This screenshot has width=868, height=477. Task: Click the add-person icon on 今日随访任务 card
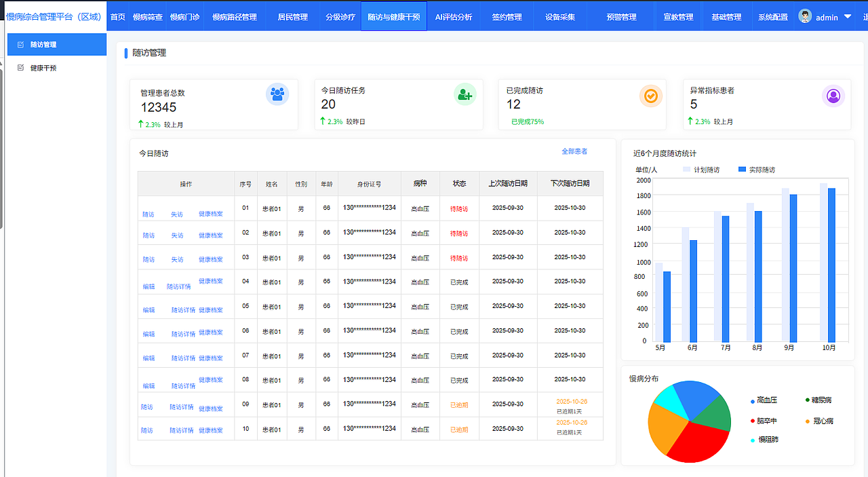(465, 94)
